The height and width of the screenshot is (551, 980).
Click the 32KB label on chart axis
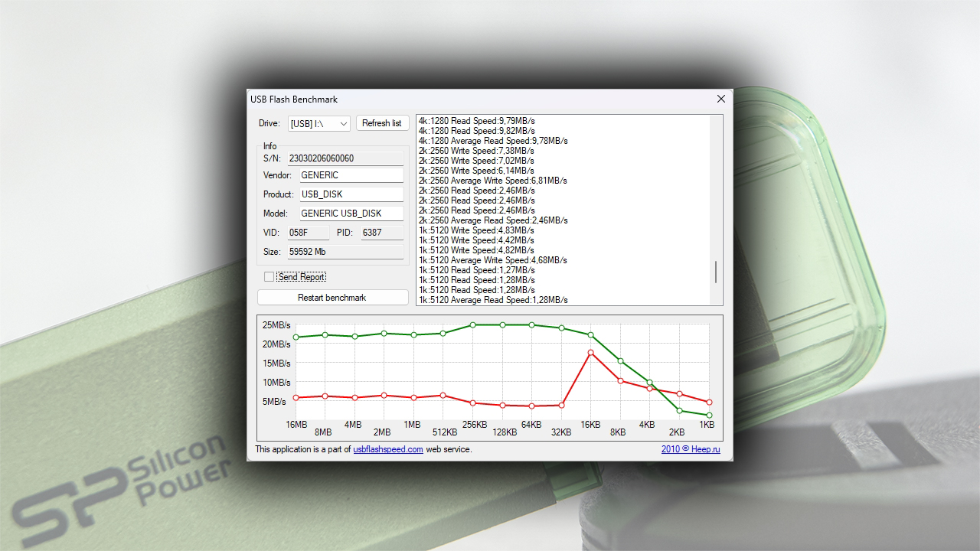(561, 432)
